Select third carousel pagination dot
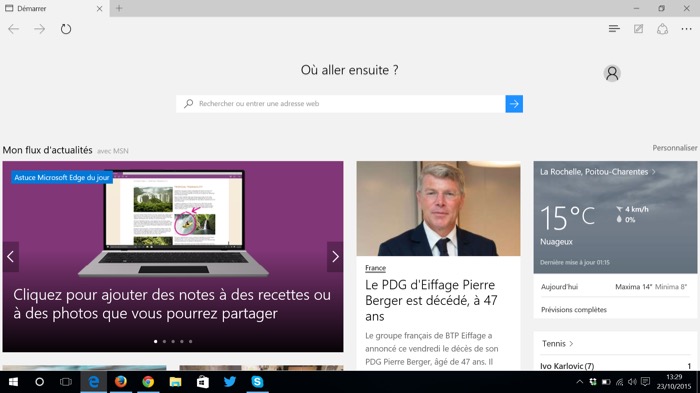700x393 pixels. tap(173, 341)
